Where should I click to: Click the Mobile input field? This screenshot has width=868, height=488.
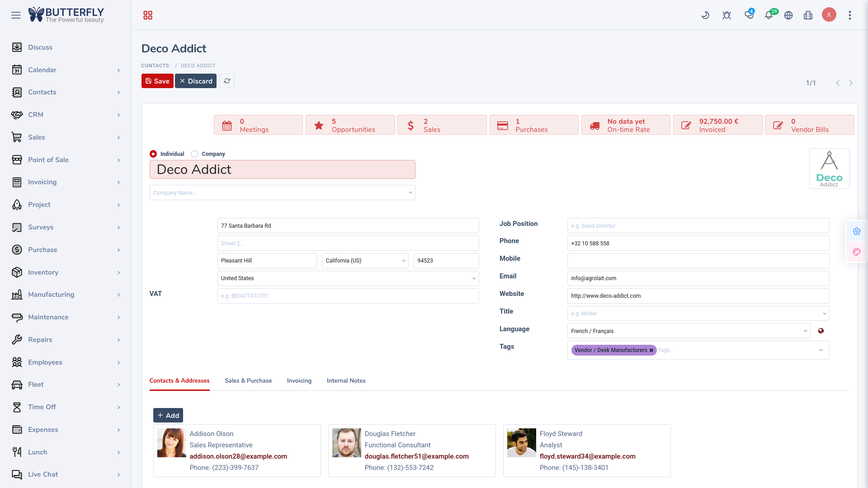click(698, 261)
